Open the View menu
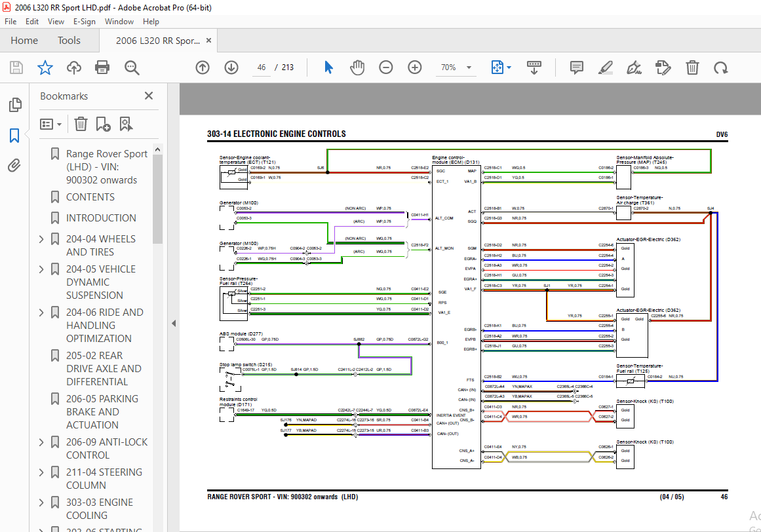Screen dimensions: 761x532 (x=56, y=22)
